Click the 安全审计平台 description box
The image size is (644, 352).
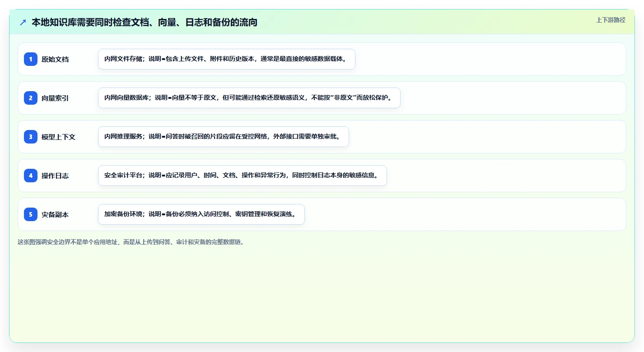coord(243,176)
